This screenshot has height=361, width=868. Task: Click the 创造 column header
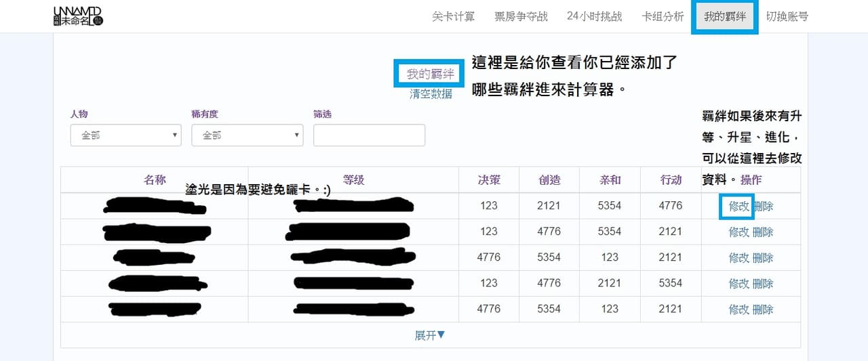tap(549, 179)
